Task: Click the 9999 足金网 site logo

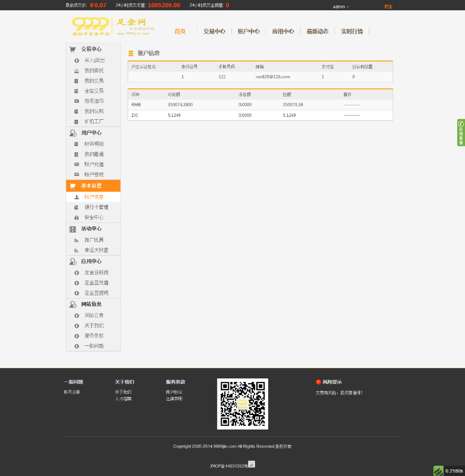Action: point(113,26)
